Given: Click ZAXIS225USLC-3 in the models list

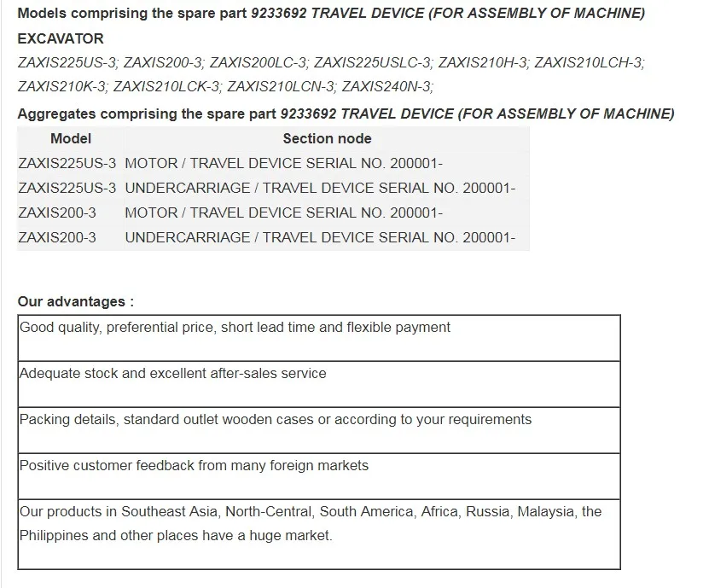Looking at the screenshot, I should [x=372, y=62].
